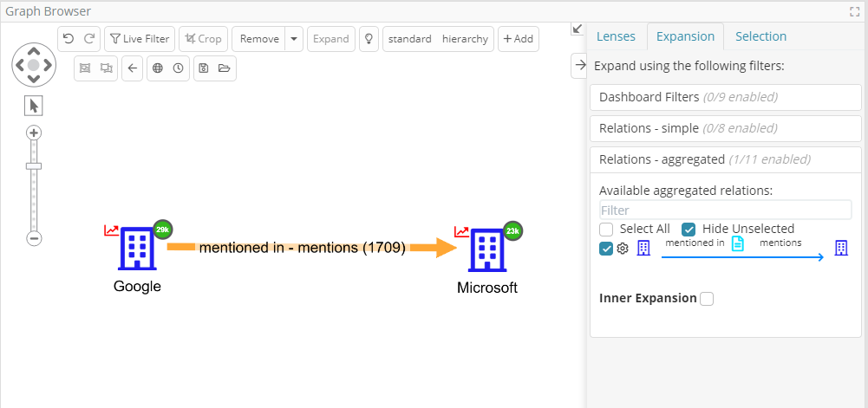This screenshot has width=868, height=408.
Task: Enable the Inner Expansion checkbox
Action: click(707, 299)
